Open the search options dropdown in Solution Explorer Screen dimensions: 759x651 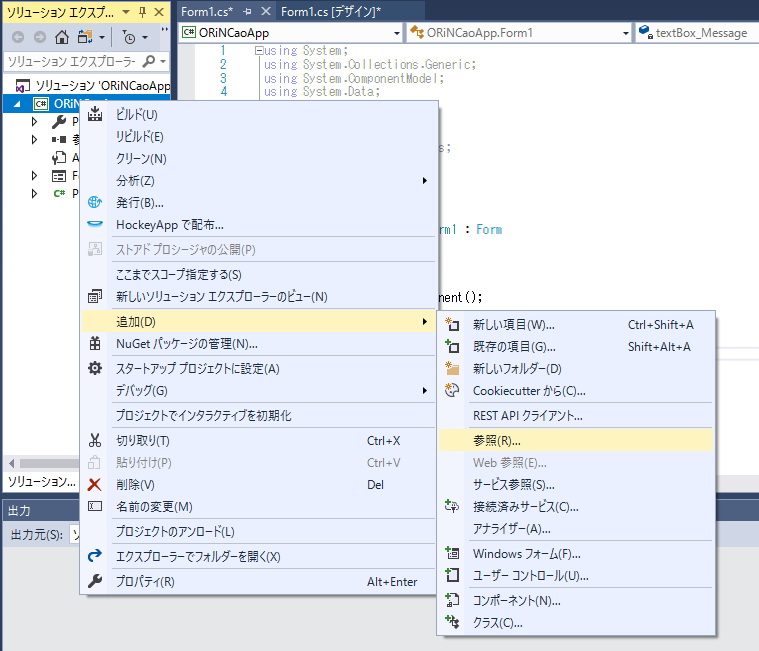pyautogui.click(x=163, y=61)
